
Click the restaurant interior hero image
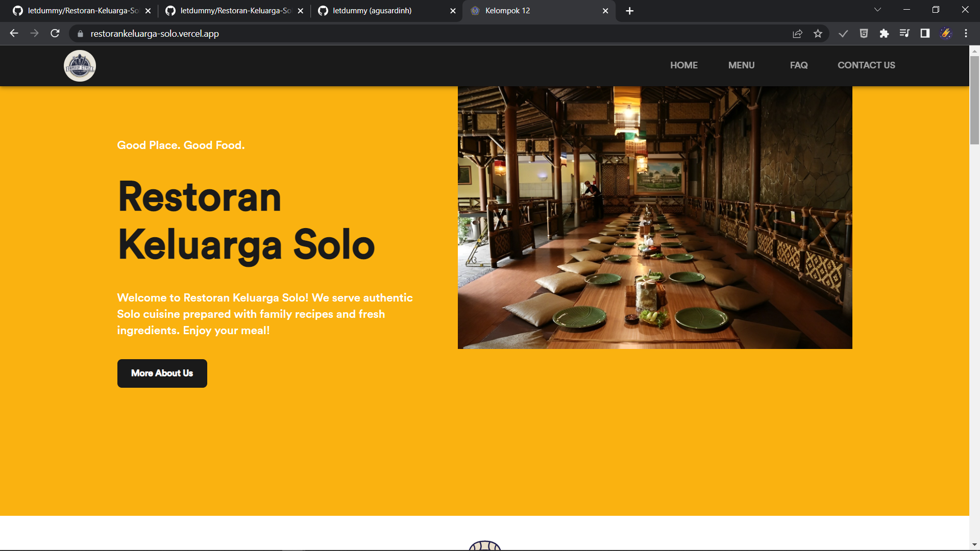click(x=655, y=218)
